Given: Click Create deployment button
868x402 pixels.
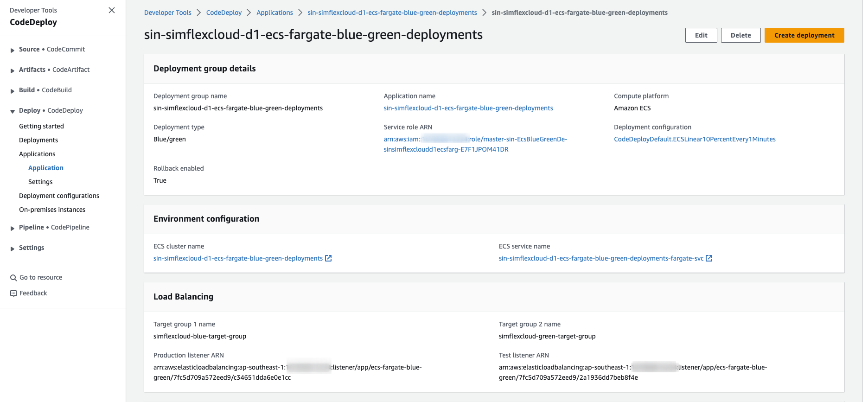Looking at the screenshot, I should tap(804, 35).
